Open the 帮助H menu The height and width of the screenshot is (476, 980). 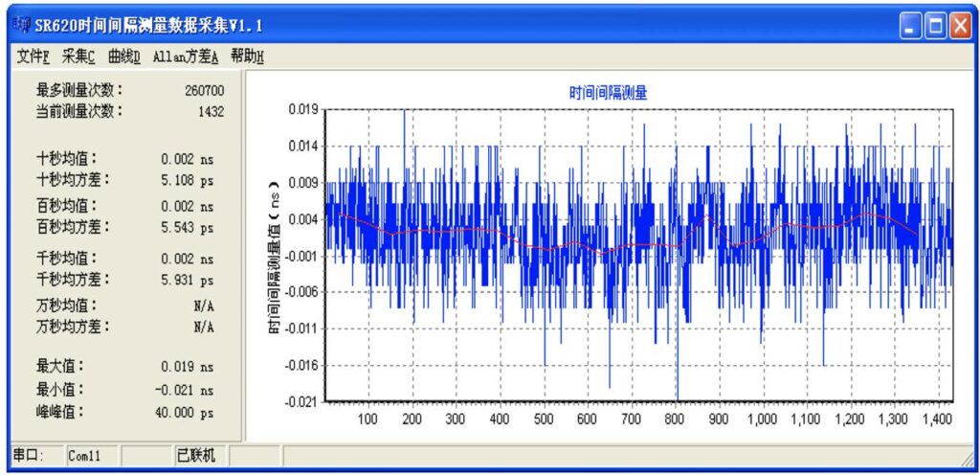click(x=247, y=57)
